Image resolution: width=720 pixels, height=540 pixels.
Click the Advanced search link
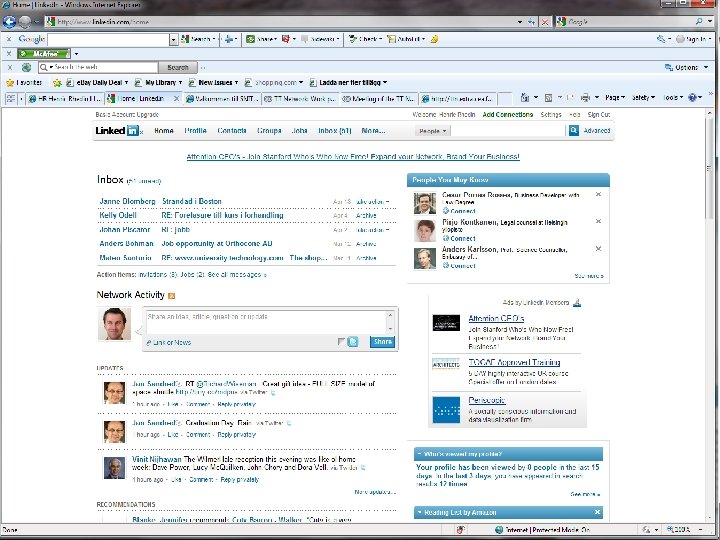click(x=597, y=130)
